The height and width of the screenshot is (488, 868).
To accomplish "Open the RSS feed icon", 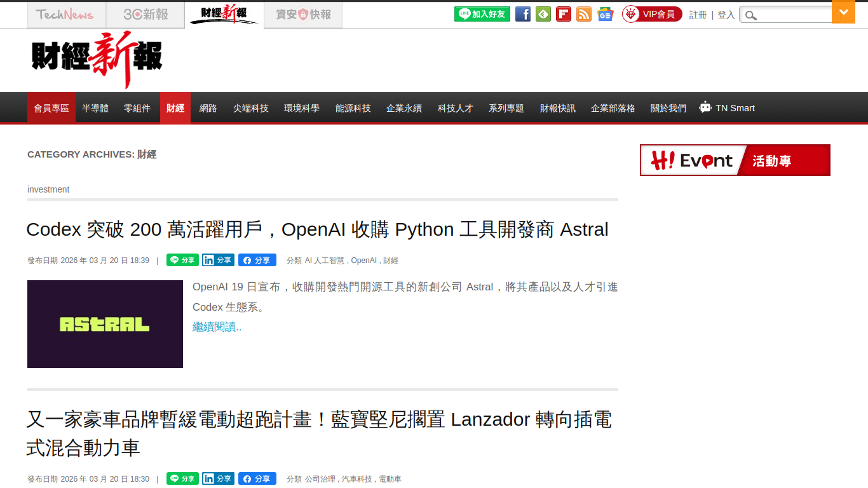I will tap(584, 14).
